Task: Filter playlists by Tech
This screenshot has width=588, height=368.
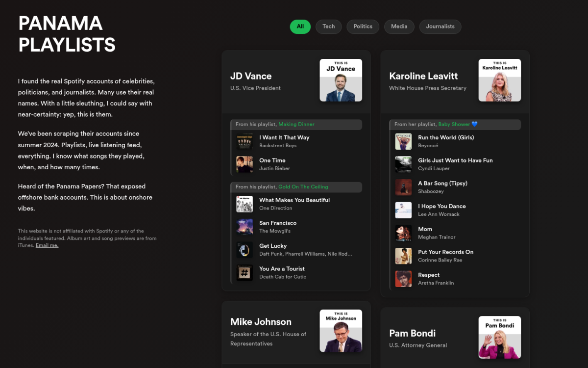Action: point(329,26)
